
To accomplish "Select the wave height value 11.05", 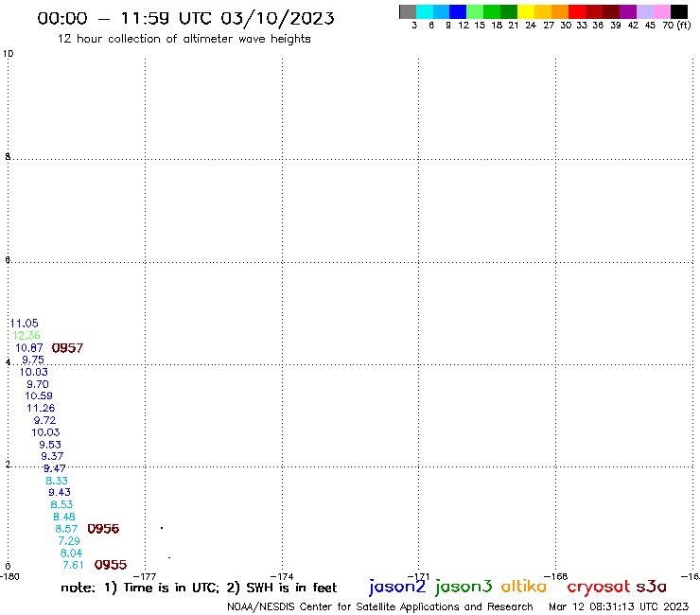I will [25, 324].
